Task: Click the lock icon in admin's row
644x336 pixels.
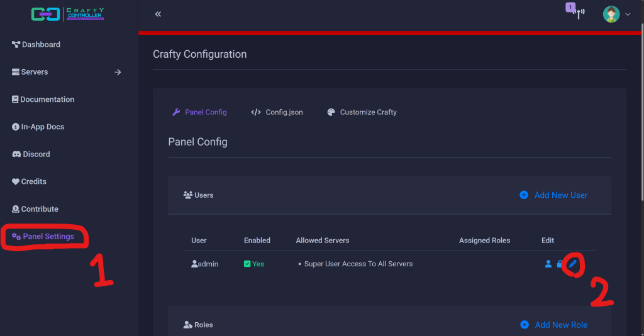Action: tap(560, 264)
